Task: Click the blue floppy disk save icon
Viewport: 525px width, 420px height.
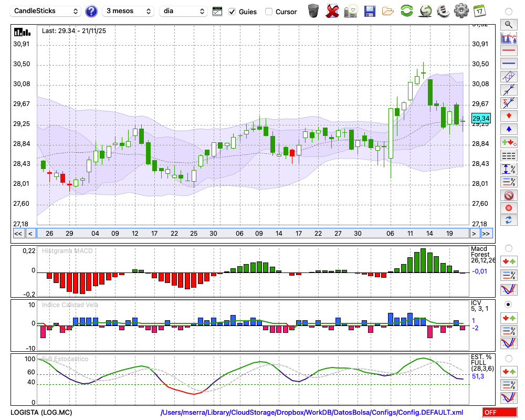Action: [x=370, y=11]
